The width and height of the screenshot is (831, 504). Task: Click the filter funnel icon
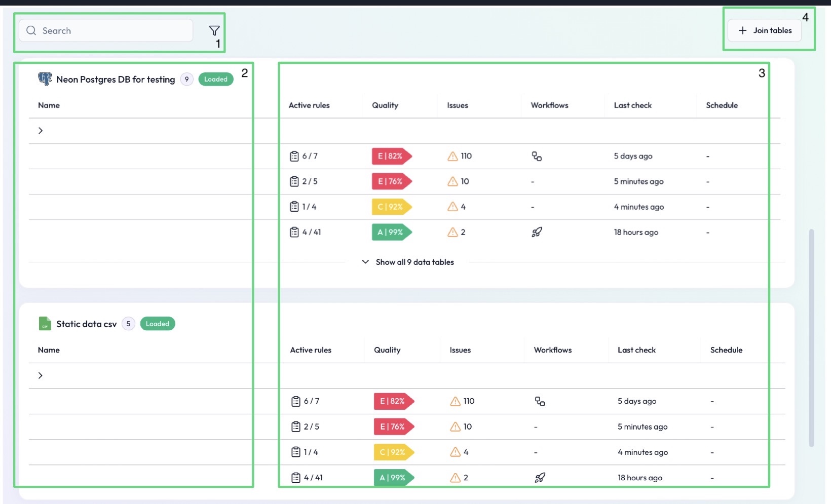coord(214,30)
